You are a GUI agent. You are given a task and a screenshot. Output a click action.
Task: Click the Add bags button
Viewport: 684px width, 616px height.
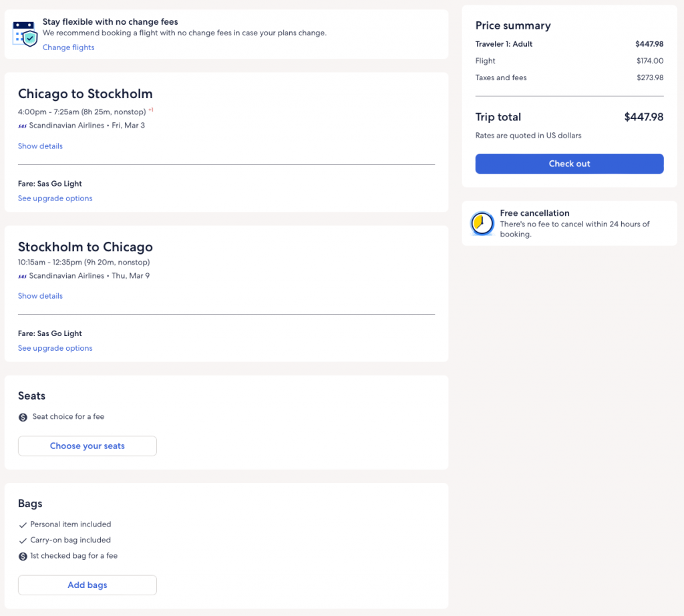(x=88, y=585)
